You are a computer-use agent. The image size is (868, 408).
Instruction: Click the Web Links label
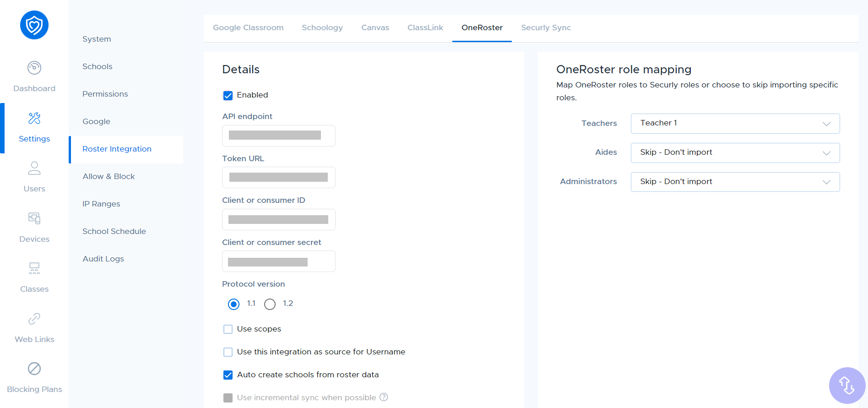(x=34, y=339)
